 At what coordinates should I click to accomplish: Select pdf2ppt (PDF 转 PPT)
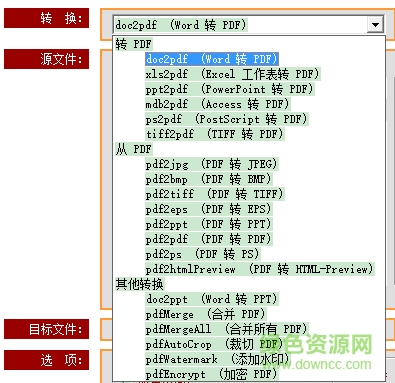coord(209,224)
